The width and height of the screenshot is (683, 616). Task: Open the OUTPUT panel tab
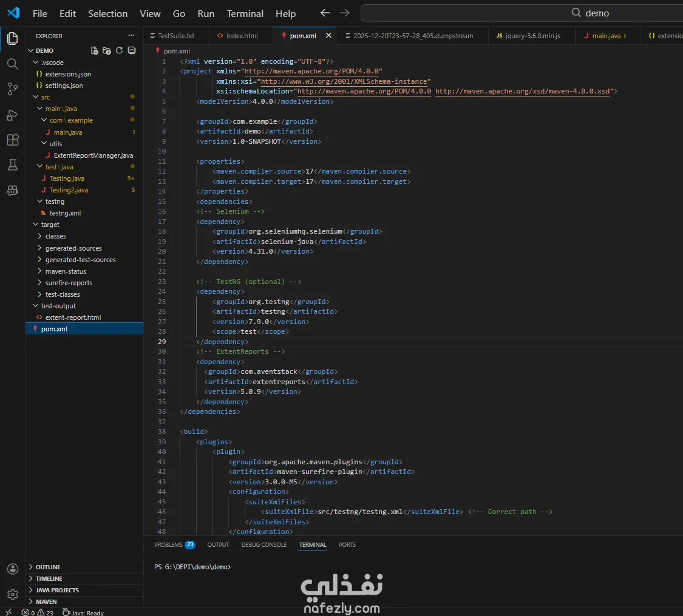coord(218,544)
